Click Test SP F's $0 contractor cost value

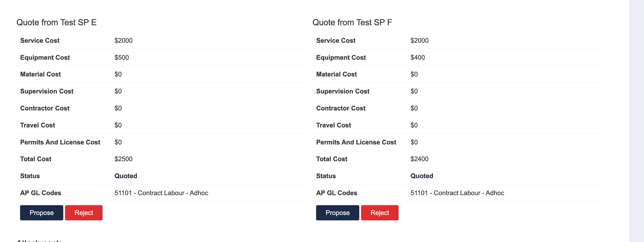coord(414,108)
